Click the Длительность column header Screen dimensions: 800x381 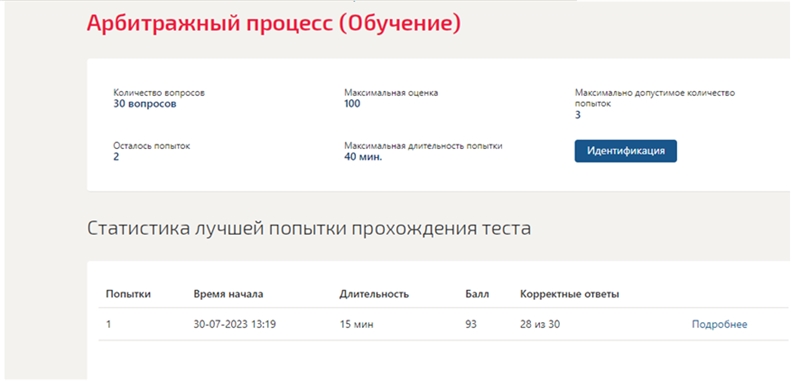[x=374, y=294]
